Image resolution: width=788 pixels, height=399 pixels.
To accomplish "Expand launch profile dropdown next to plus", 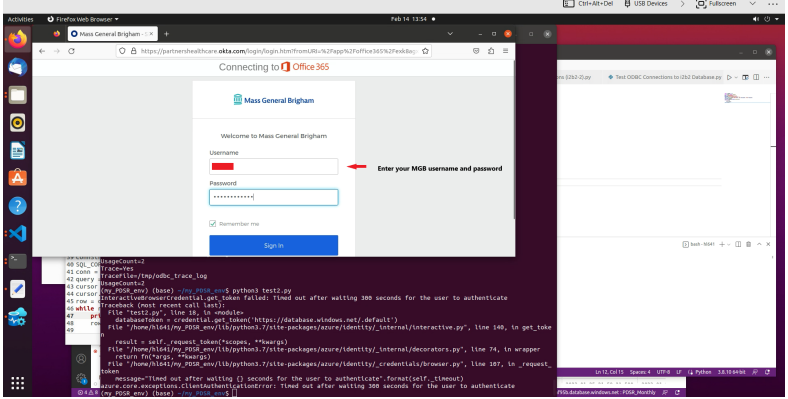I will click(728, 244).
